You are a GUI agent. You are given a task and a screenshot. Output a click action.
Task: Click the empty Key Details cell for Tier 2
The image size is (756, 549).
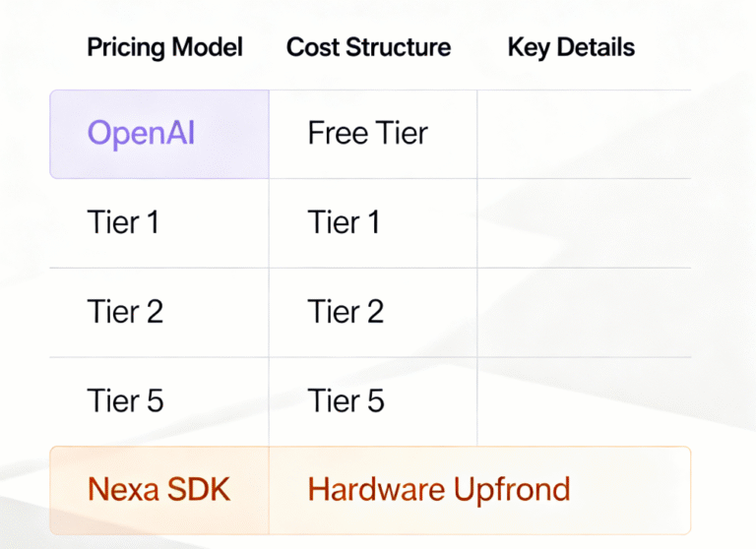tap(583, 313)
